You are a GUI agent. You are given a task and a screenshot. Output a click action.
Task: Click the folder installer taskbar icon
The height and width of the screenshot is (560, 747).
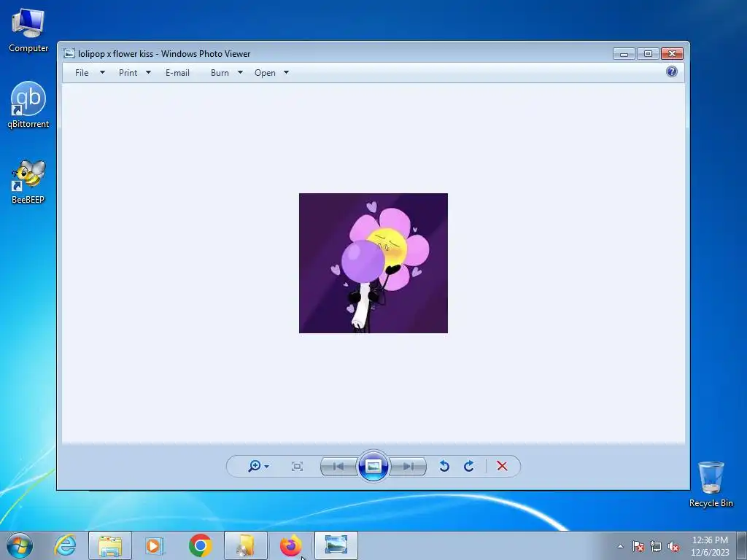tap(246, 545)
